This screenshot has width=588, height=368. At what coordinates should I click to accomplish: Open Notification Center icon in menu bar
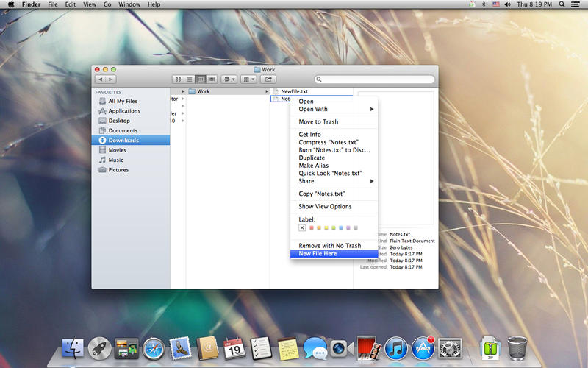pos(576,4)
